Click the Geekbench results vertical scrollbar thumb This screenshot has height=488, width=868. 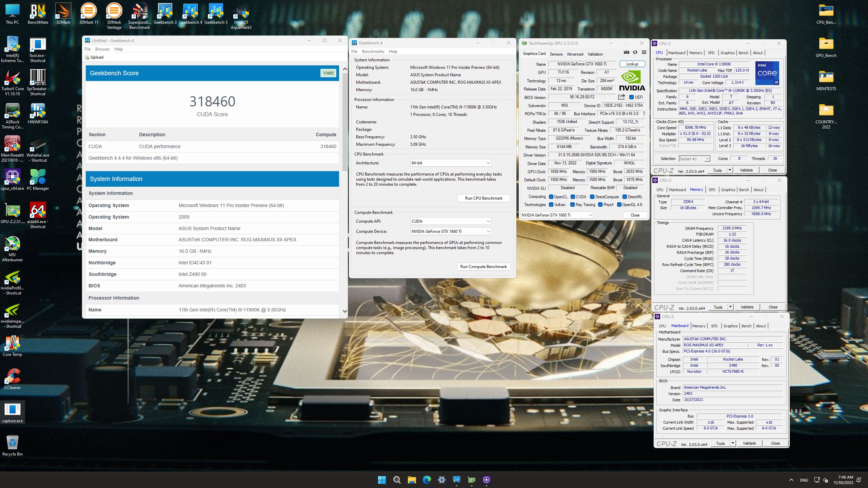(345, 122)
